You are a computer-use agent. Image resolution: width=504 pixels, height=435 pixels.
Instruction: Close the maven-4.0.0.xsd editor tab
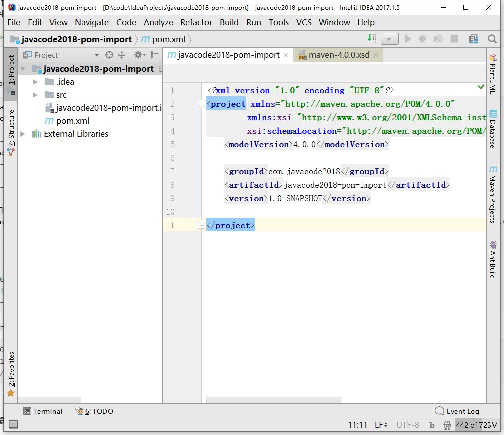(376, 55)
